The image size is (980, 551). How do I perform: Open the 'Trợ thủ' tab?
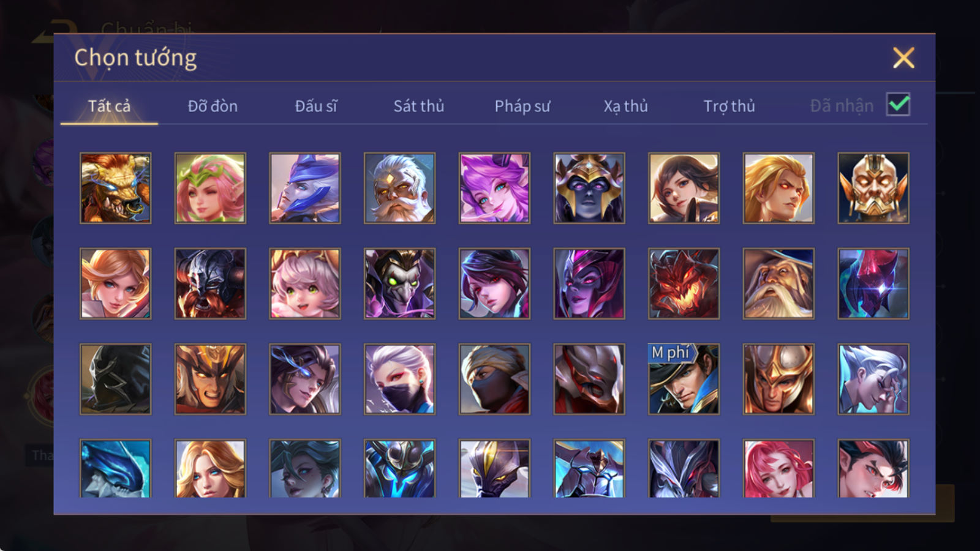click(x=729, y=106)
